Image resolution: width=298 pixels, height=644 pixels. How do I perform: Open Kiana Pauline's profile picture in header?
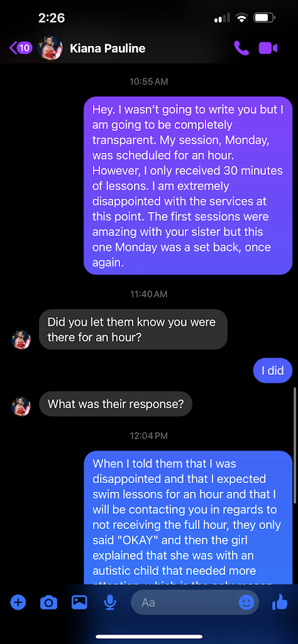click(x=50, y=48)
